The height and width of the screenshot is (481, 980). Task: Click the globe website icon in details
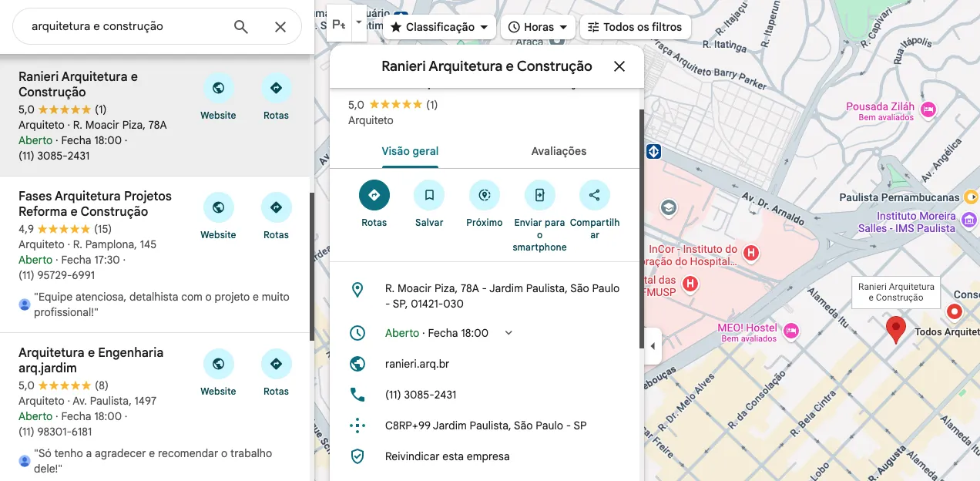pos(357,364)
